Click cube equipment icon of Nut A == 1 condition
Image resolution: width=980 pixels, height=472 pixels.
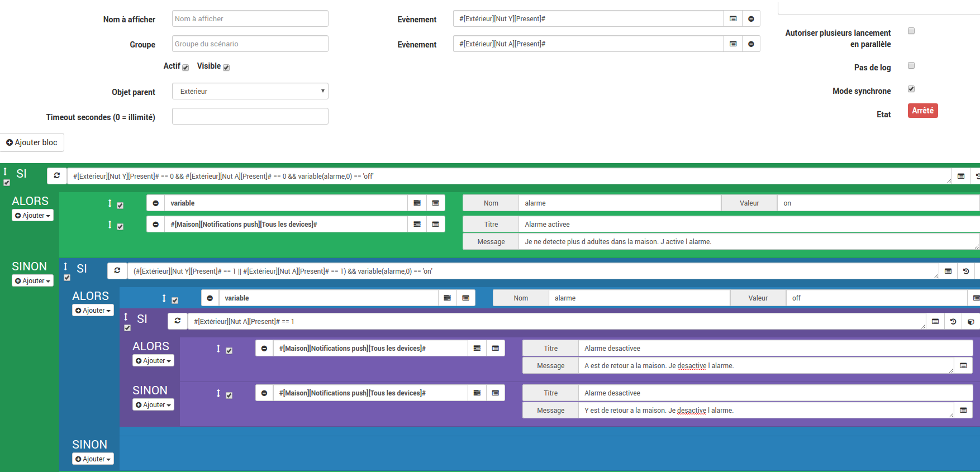971,321
